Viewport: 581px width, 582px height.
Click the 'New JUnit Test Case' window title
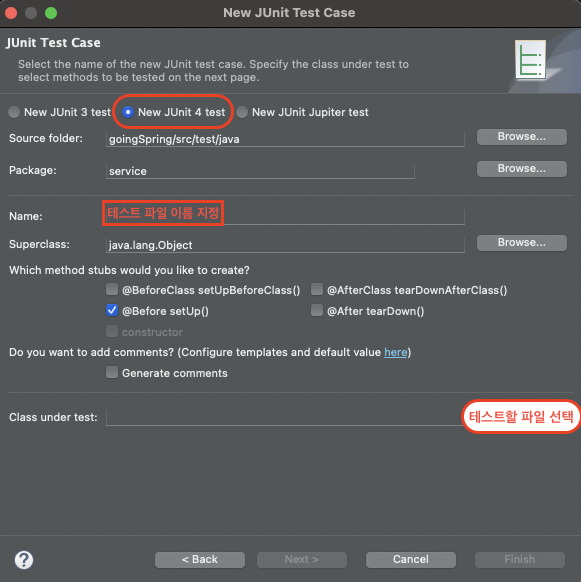289,13
